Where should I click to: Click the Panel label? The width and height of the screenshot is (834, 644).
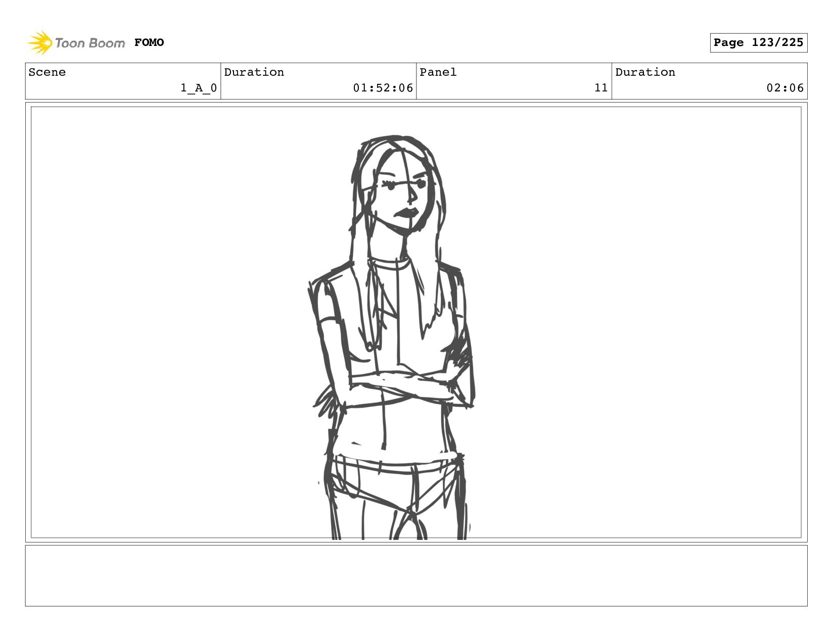[x=438, y=72]
